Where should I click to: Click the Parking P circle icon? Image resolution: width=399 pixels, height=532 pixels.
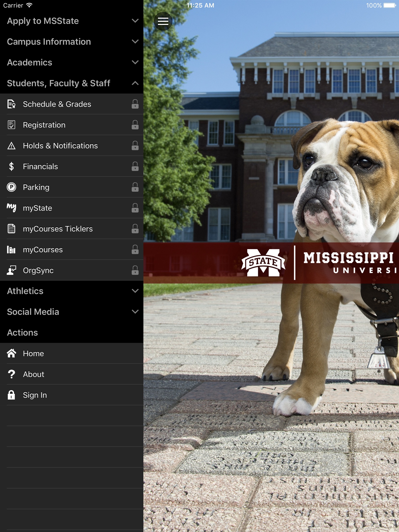pyautogui.click(x=11, y=187)
